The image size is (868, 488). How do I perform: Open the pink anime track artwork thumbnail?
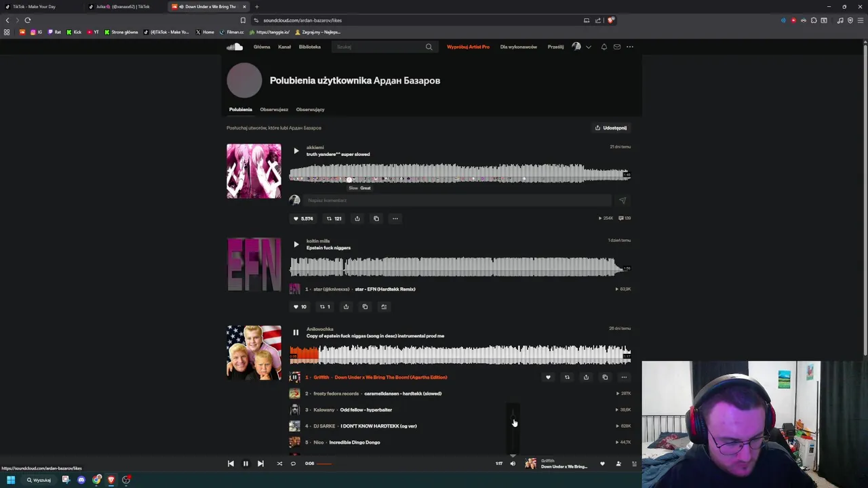[254, 171]
